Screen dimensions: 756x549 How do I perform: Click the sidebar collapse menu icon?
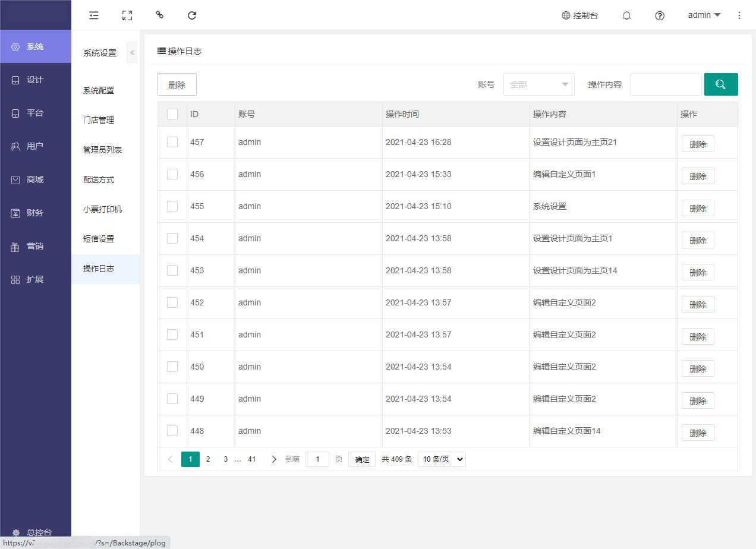point(94,15)
